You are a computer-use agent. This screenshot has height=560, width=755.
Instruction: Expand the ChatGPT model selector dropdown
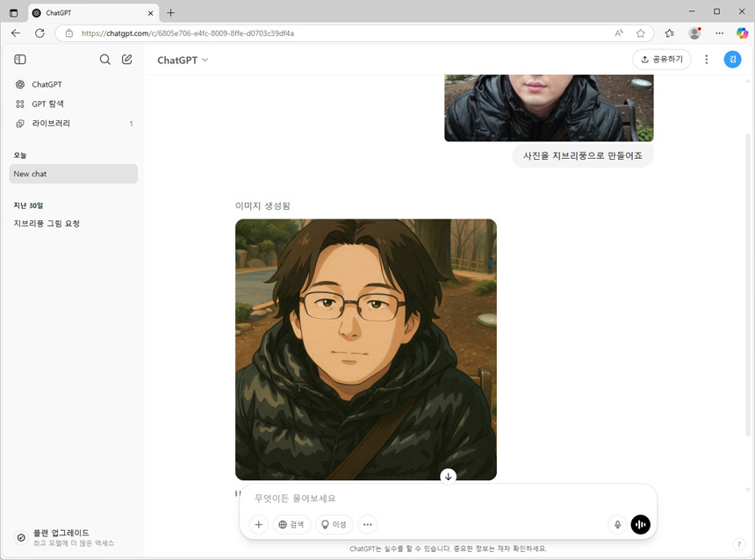(x=183, y=60)
